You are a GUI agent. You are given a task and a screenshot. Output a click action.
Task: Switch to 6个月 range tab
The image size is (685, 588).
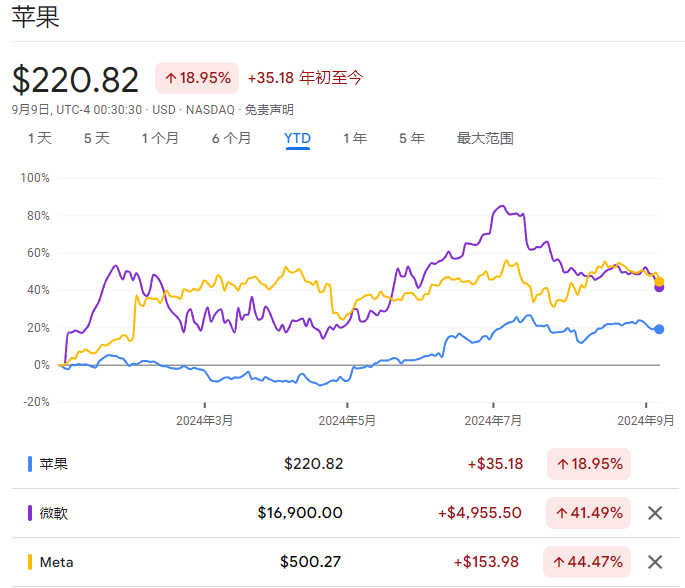tap(231, 138)
